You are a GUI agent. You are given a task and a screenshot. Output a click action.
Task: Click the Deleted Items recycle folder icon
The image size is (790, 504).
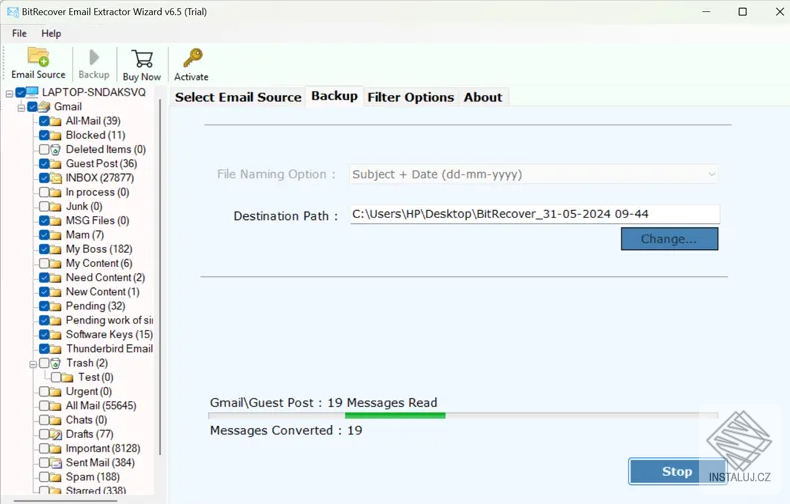tap(55, 150)
